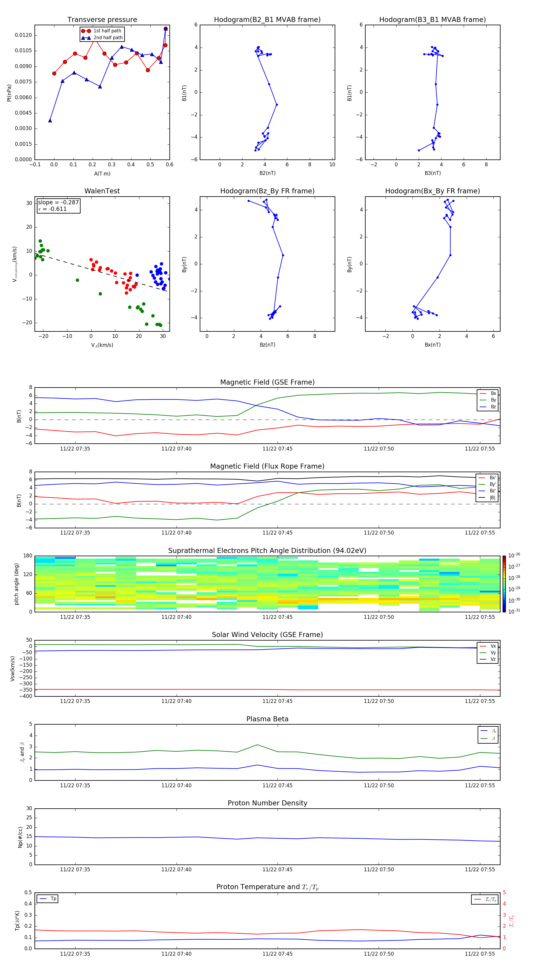Click the "slope = -0.287" annotation

[58, 203]
